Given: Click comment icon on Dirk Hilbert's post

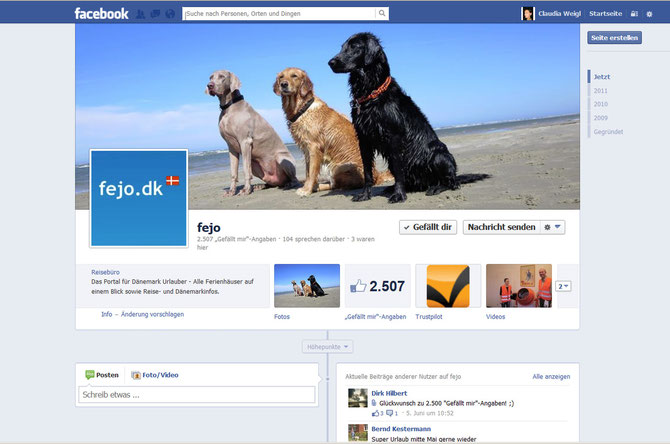Looking at the screenshot, I should point(389,413).
